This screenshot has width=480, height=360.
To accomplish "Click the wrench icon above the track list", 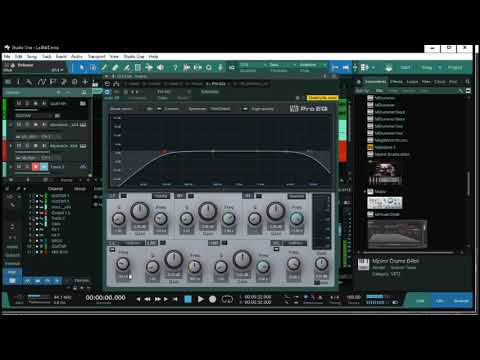I will click(x=29, y=82).
